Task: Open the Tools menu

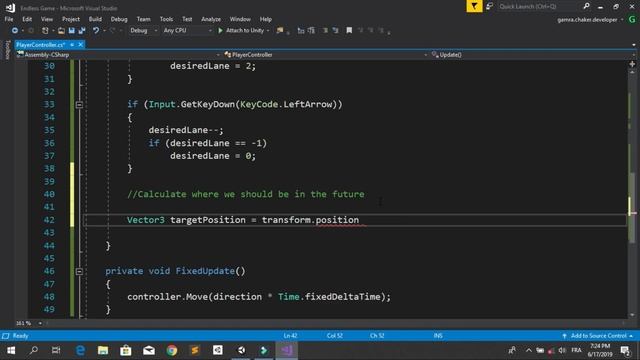Action: point(166,19)
